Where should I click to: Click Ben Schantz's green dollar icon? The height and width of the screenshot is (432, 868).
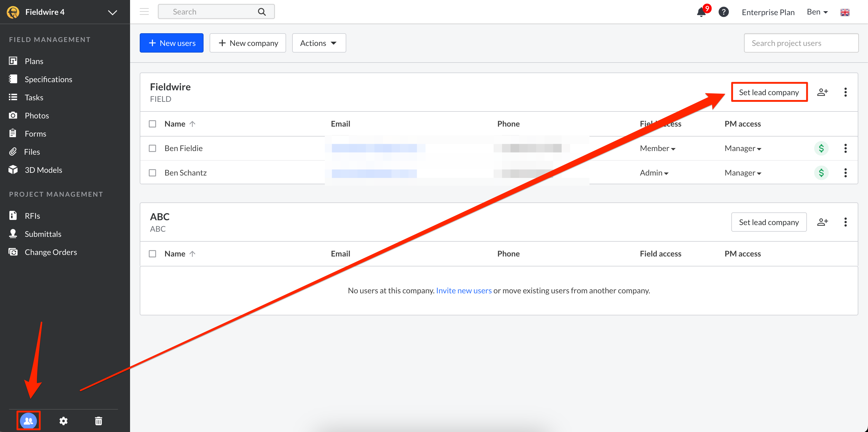click(821, 172)
